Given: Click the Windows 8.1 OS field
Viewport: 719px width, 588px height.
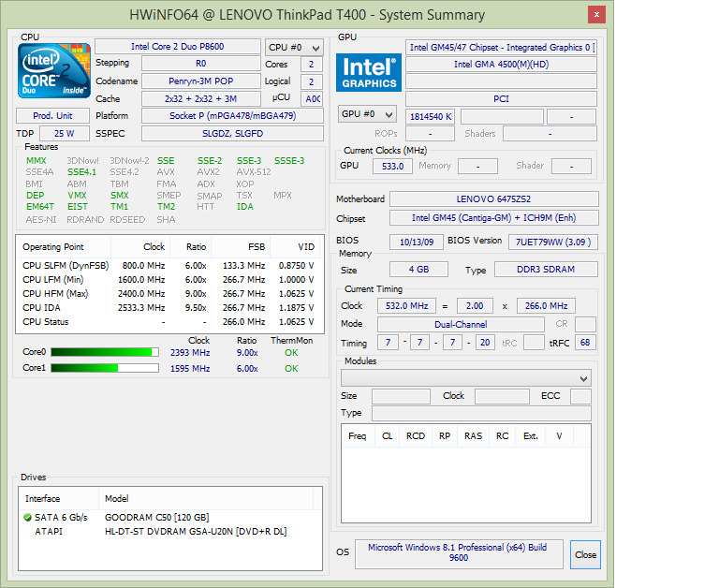Looking at the screenshot, I should (x=459, y=554).
